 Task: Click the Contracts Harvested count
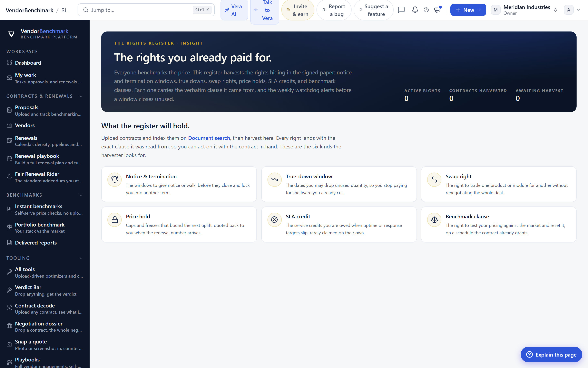[x=451, y=98]
